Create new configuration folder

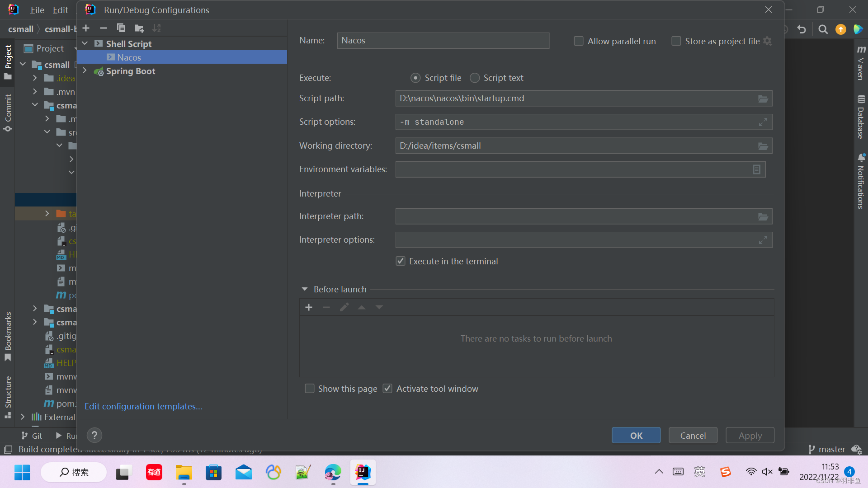point(139,28)
